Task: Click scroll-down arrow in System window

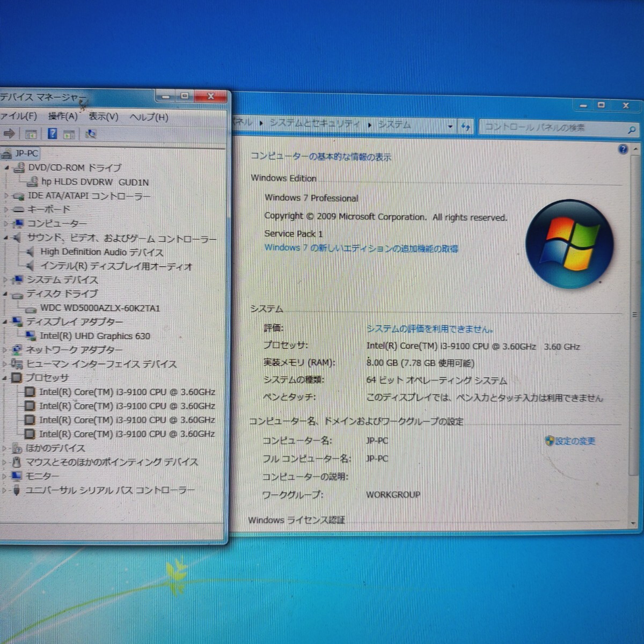Action: tap(634, 523)
